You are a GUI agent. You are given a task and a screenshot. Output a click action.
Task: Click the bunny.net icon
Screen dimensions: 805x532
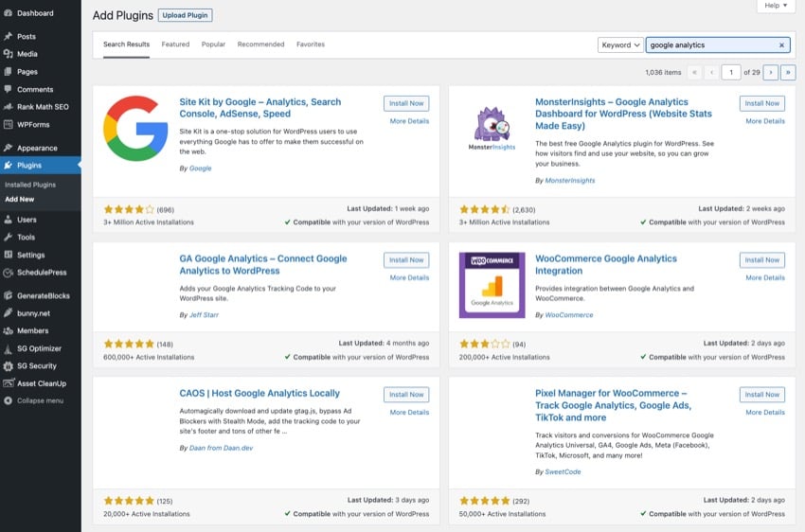[x=9, y=313]
